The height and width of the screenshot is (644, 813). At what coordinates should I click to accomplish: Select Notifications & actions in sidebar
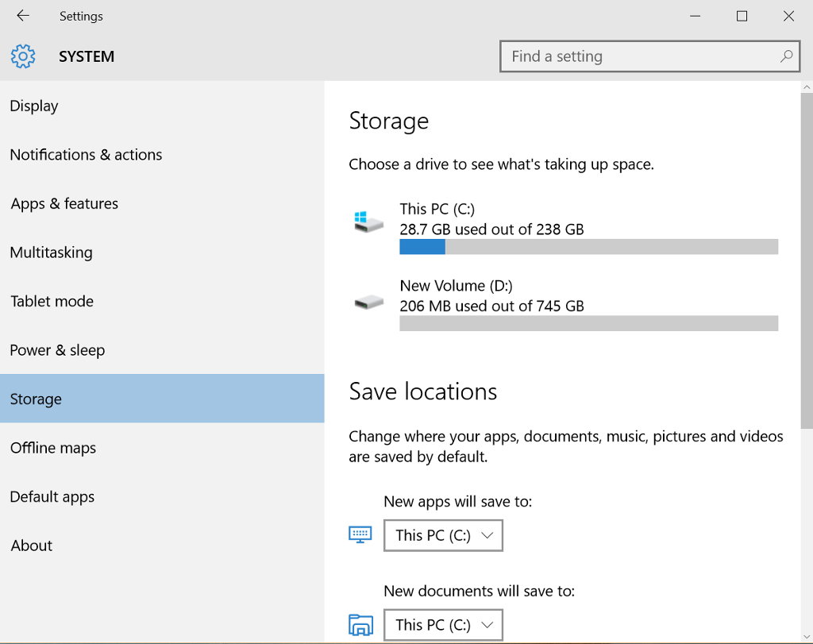(x=86, y=155)
